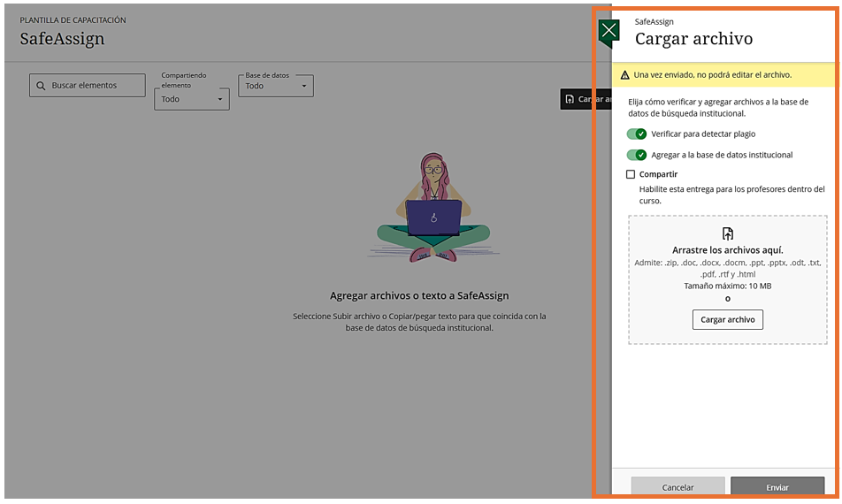This screenshot has width=842, height=504.
Task: Click the Cancelar button
Action: click(x=677, y=485)
